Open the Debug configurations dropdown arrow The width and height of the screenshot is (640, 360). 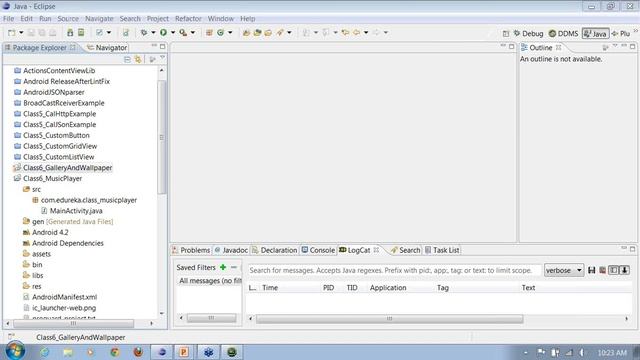153,33
